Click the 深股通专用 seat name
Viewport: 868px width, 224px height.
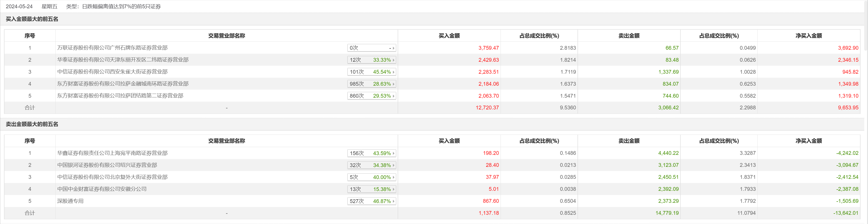pos(70,201)
